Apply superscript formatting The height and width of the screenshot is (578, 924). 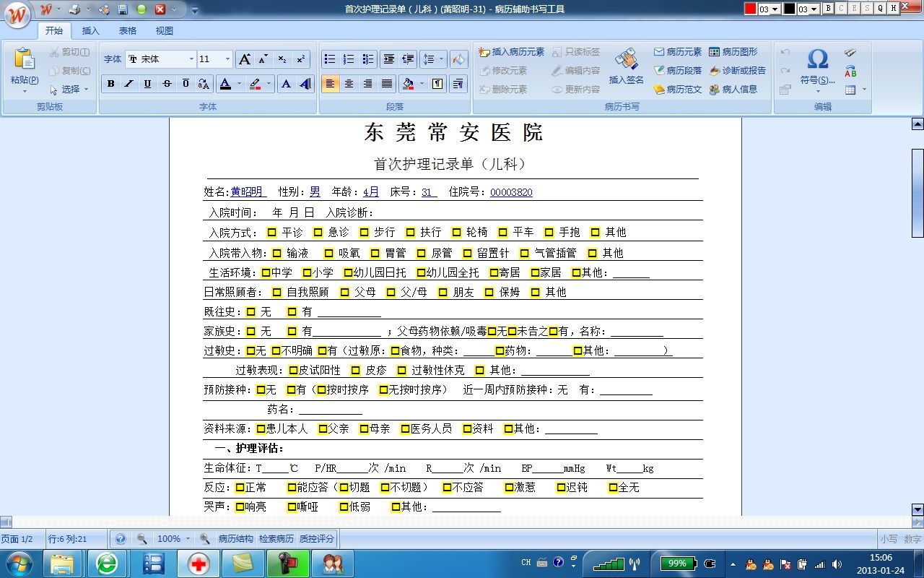point(301,59)
